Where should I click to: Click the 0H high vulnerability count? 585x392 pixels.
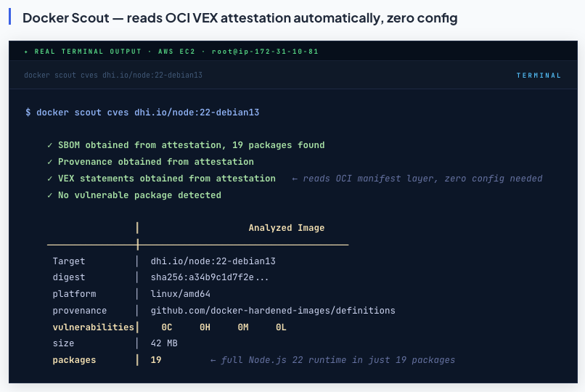click(205, 327)
